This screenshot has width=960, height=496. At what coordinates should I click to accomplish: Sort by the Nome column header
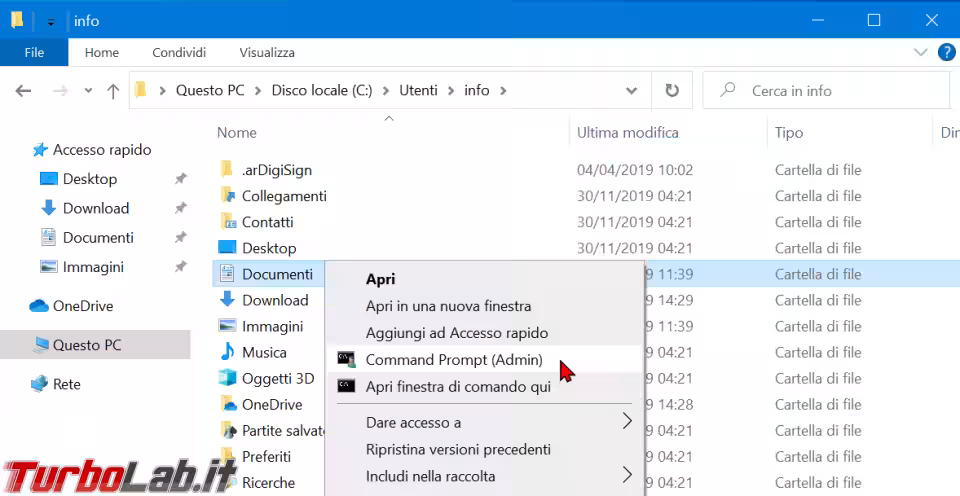coord(236,133)
